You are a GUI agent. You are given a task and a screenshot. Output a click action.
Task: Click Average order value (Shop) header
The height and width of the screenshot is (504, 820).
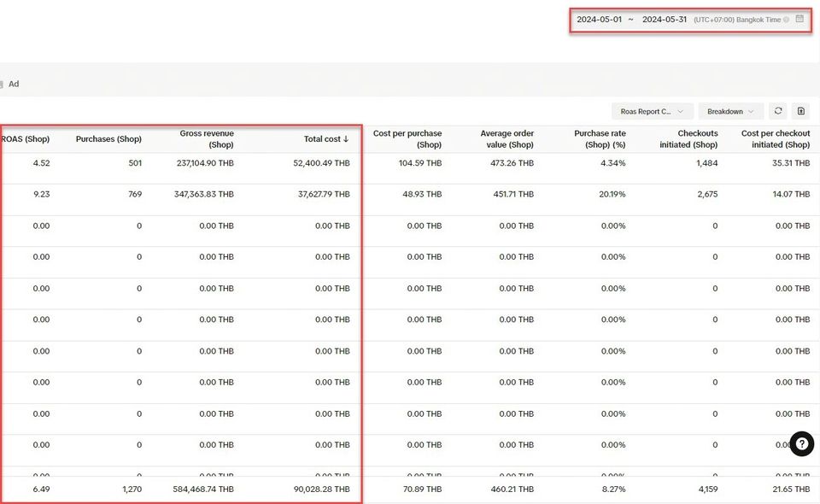coord(507,139)
